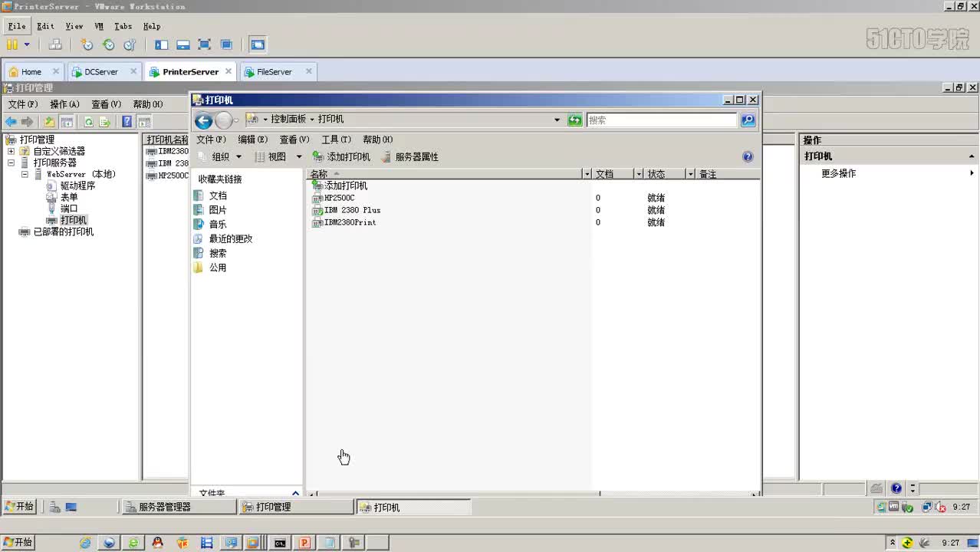Open the 视图 dropdown arrow

299,156
